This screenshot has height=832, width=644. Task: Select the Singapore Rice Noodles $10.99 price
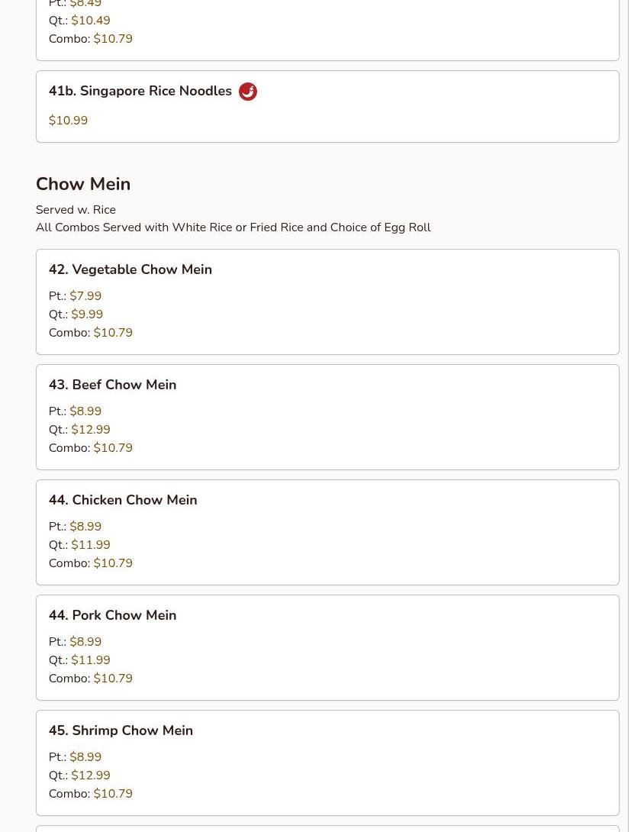(x=69, y=121)
